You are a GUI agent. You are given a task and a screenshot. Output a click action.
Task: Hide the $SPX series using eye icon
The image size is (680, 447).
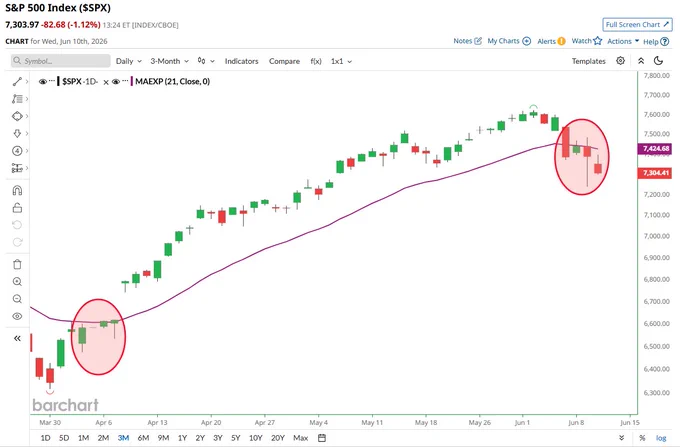click(42, 82)
